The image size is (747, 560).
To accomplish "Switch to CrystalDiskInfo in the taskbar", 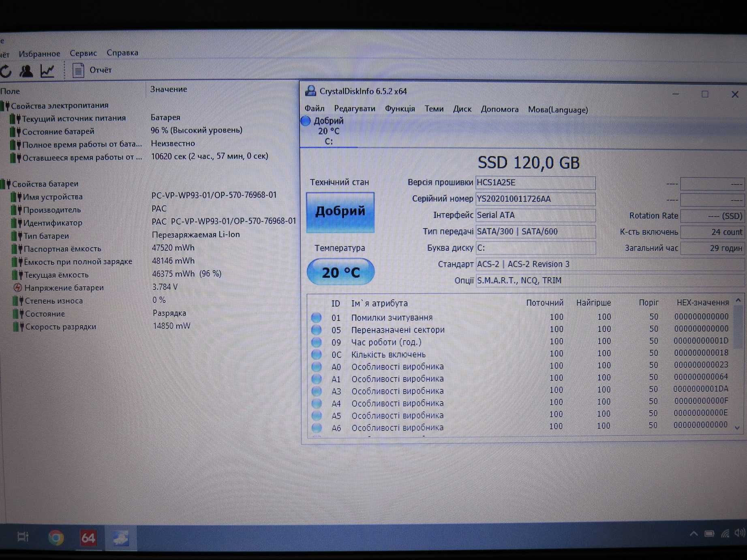I will pyautogui.click(x=120, y=538).
